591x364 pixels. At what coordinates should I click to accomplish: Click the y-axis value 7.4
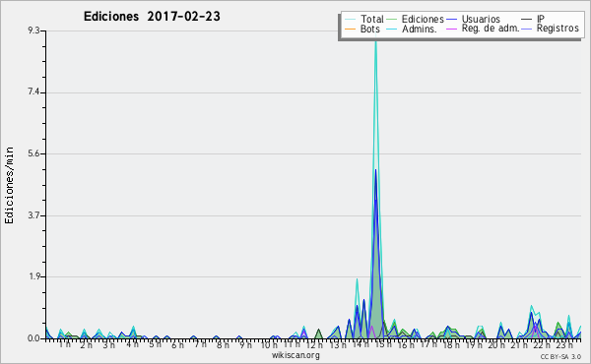33,92
